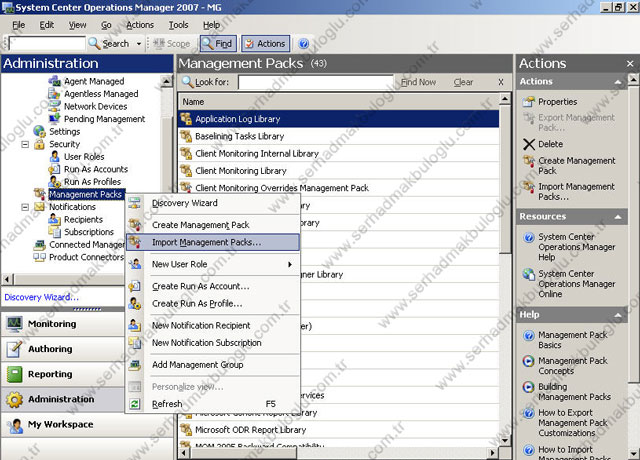Collapse the Security tree node

tap(25, 144)
